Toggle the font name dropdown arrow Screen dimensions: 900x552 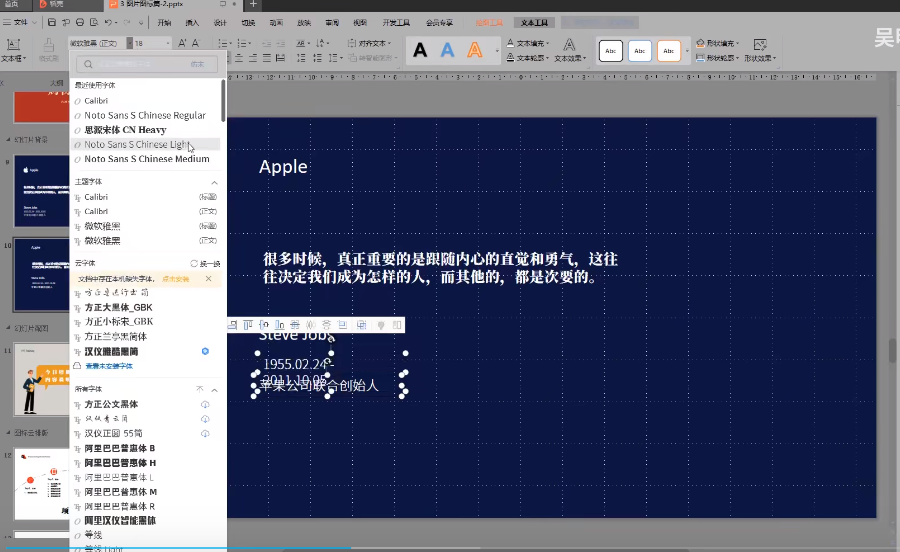coord(130,43)
